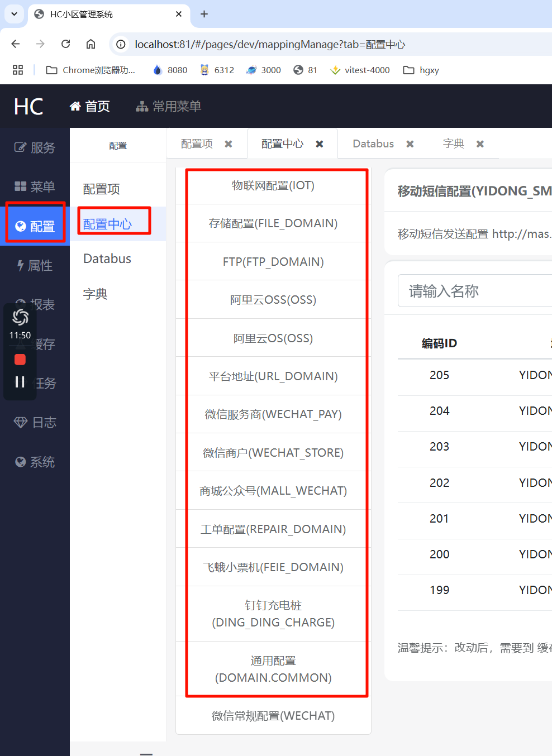Close the Databus page tab
The image size is (552, 756).
coord(410,144)
